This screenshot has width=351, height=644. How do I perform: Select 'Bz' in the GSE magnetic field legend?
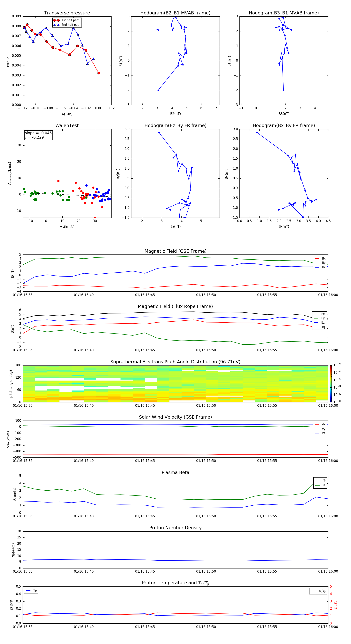(x=320, y=268)
